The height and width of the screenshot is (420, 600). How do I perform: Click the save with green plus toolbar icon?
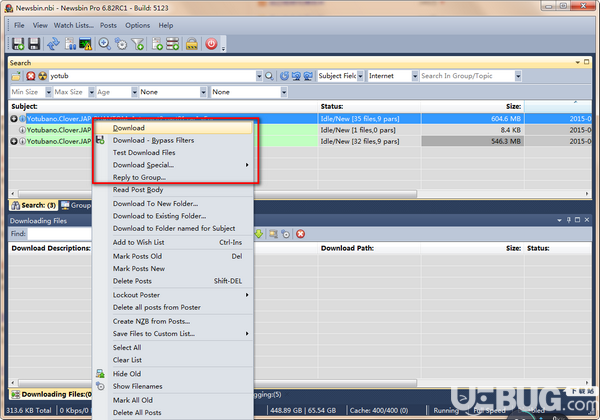pyautogui.click(x=18, y=44)
